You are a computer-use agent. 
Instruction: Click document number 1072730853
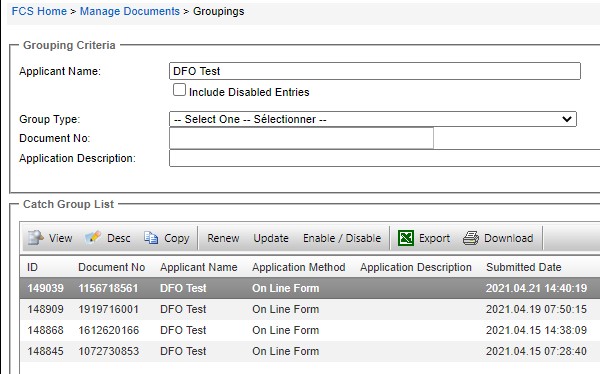109,351
